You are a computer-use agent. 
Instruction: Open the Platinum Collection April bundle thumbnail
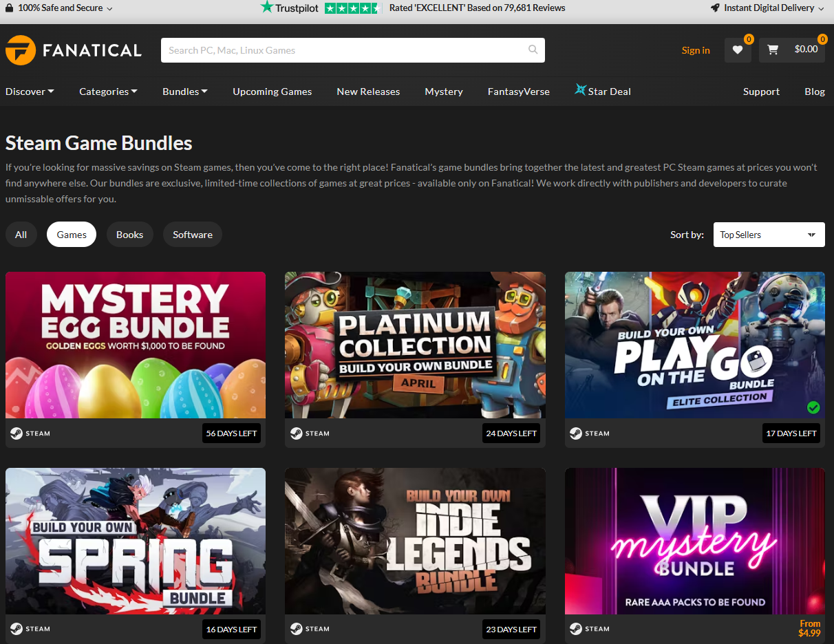(x=415, y=345)
